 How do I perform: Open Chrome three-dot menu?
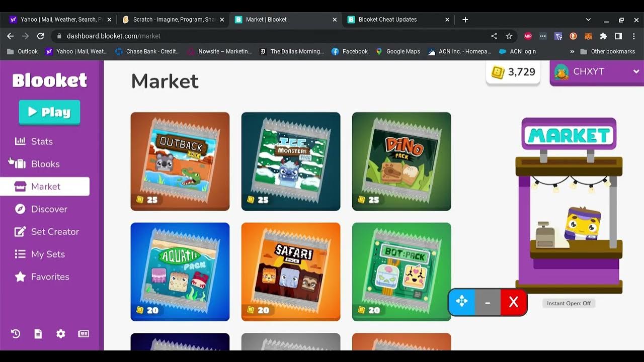[633, 36]
